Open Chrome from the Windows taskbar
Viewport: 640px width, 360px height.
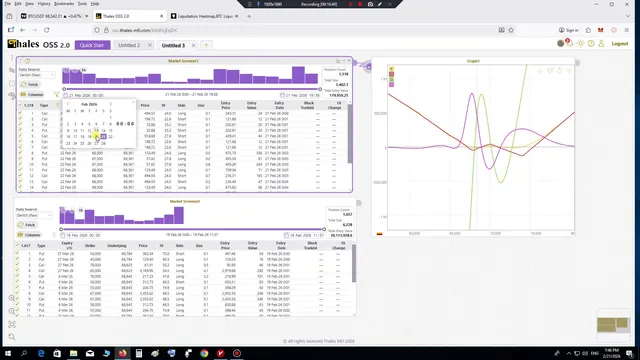point(204,353)
